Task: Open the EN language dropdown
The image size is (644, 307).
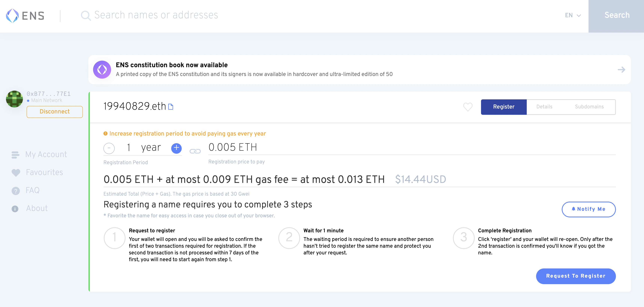Action: click(x=572, y=16)
